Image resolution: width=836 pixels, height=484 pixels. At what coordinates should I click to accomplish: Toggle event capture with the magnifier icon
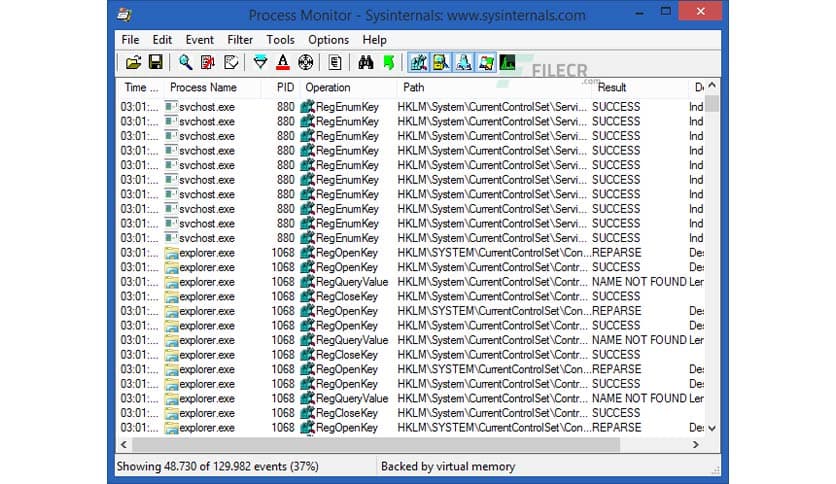coord(185,62)
